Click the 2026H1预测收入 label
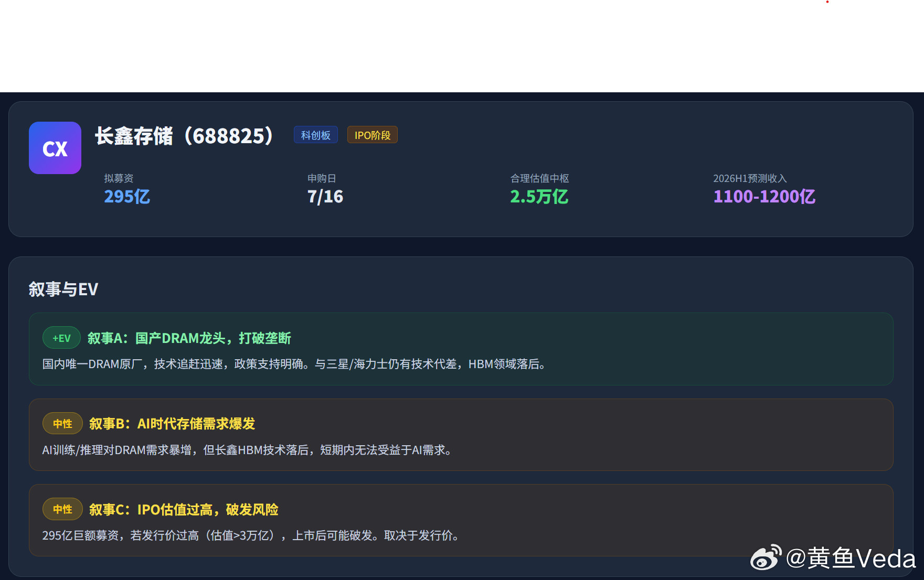The image size is (924, 580). click(x=750, y=178)
